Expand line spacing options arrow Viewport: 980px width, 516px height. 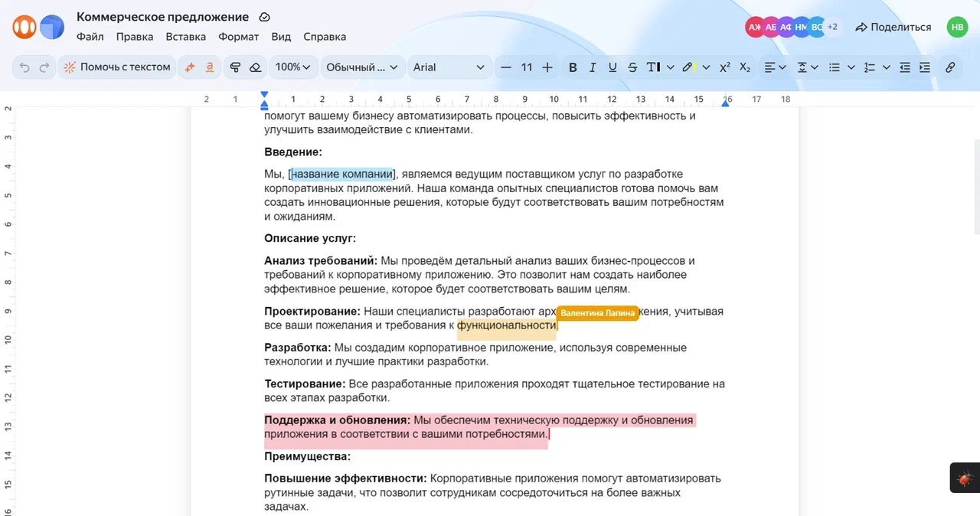(815, 67)
